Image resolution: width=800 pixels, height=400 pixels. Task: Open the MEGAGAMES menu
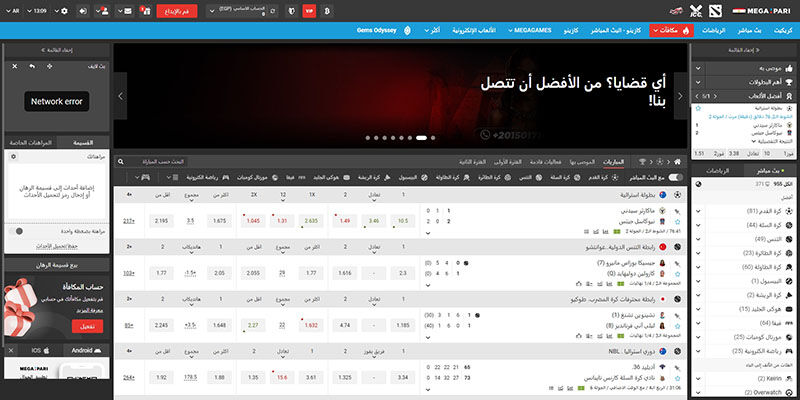pos(532,31)
